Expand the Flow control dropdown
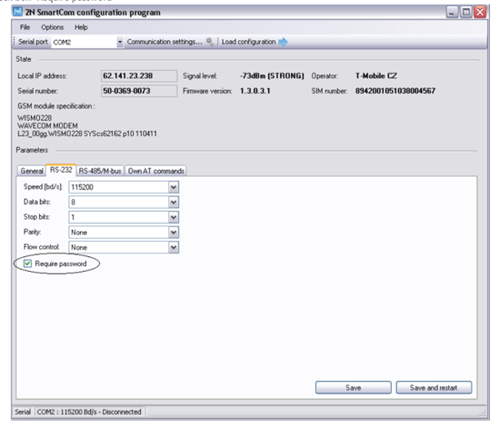 click(x=173, y=247)
